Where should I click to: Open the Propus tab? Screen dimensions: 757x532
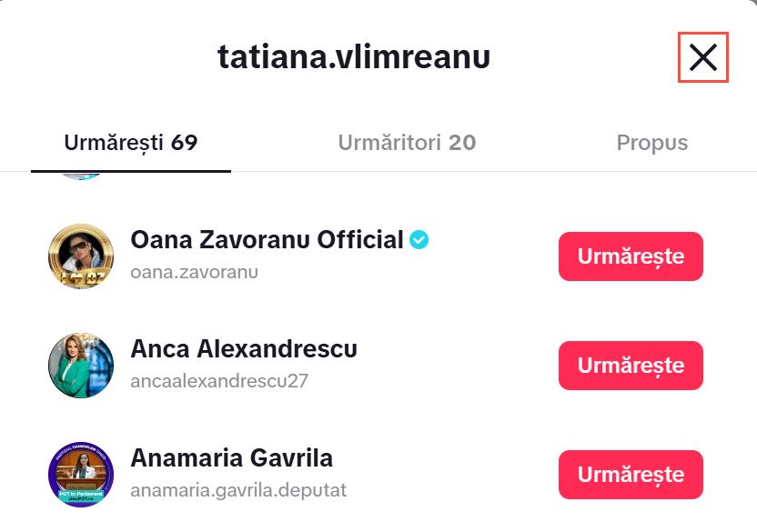click(651, 143)
